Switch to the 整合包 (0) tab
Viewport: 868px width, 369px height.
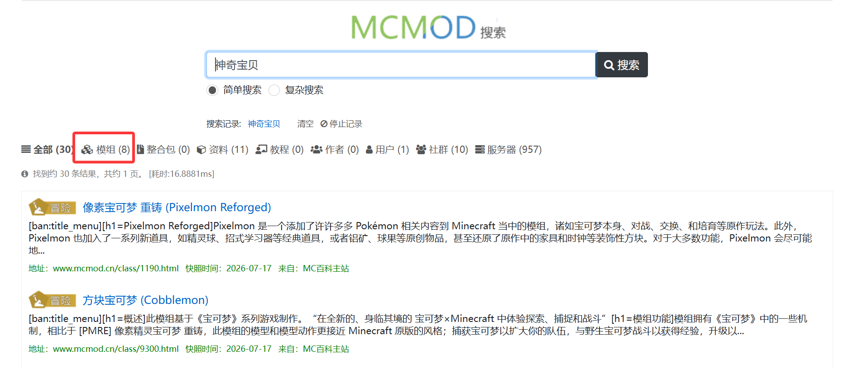163,150
